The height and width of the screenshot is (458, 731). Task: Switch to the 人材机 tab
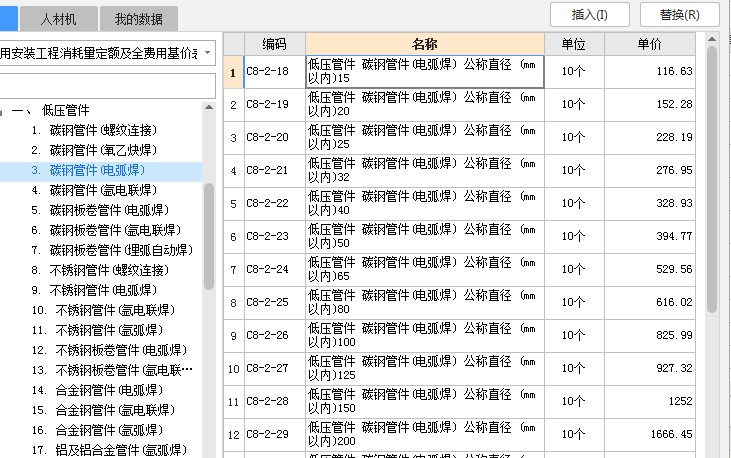click(59, 19)
